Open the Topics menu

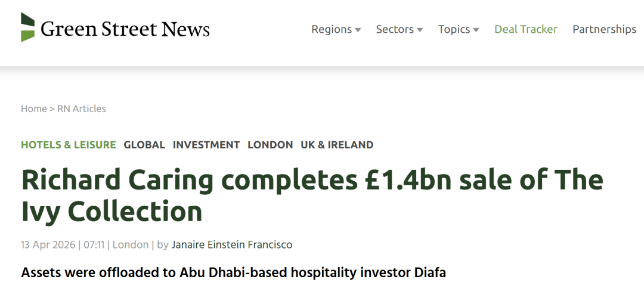[454, 29]
